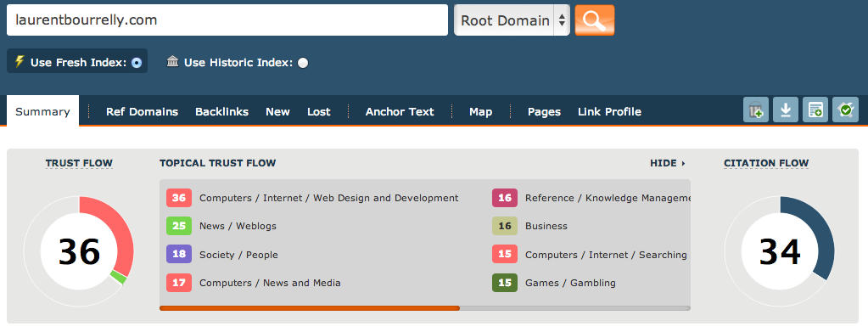Open the Map tab
This screenshot has height=332, width=868.
[x=480, y=111]
